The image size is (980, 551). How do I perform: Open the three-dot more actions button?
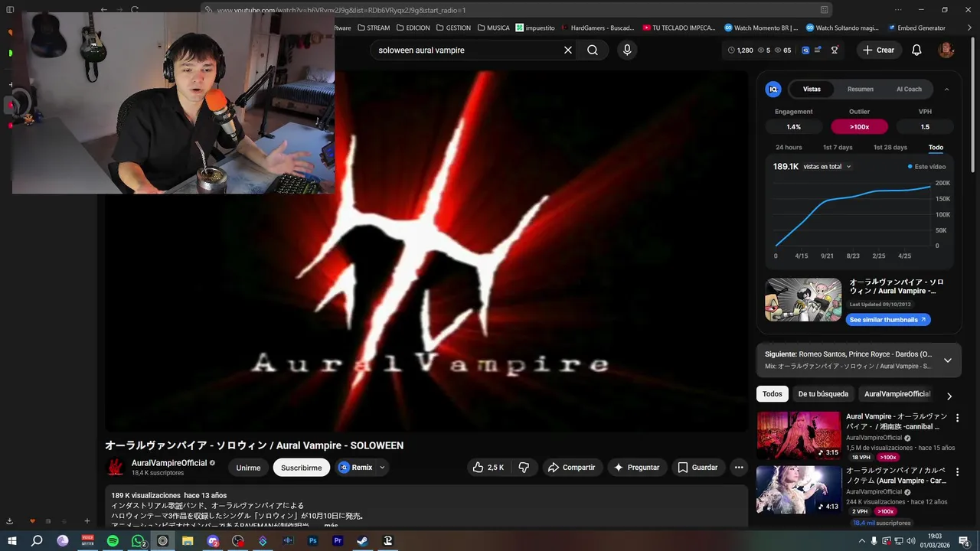coord(739,468)
